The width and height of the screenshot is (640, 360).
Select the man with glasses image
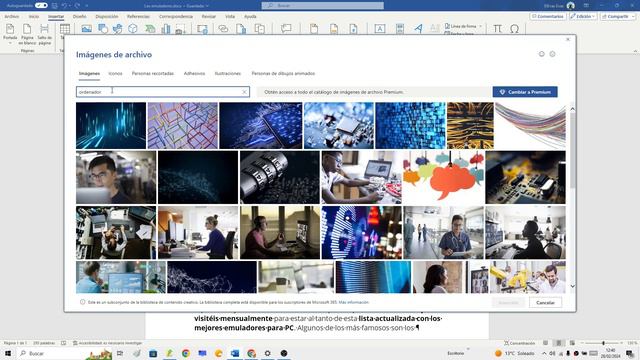(x=116, y=177)
